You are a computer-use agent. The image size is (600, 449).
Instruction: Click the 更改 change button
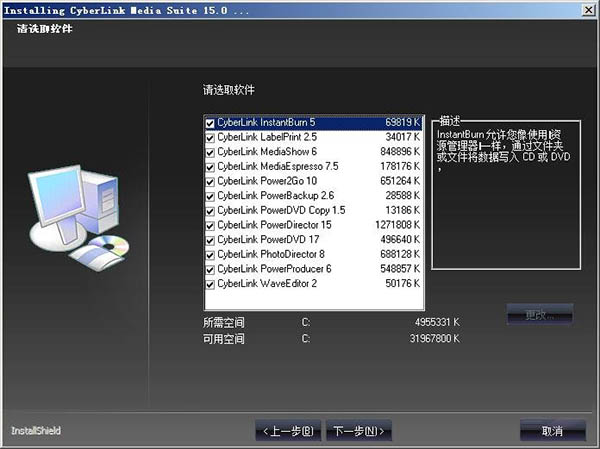540,315
